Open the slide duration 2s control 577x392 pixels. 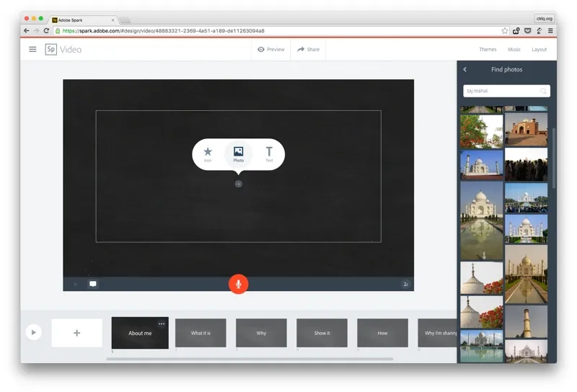(405, 285)
